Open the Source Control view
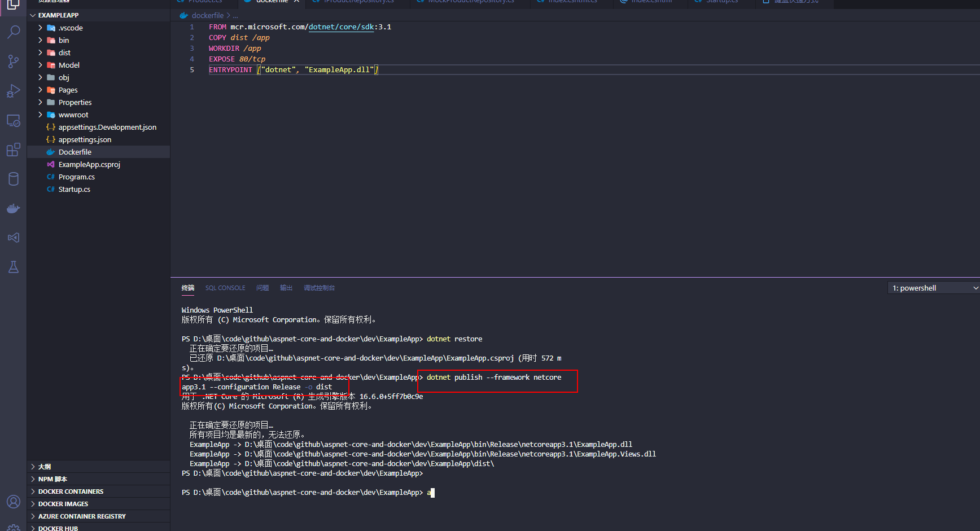This screenshot has width=980, height=531. (x=14, y=61)
